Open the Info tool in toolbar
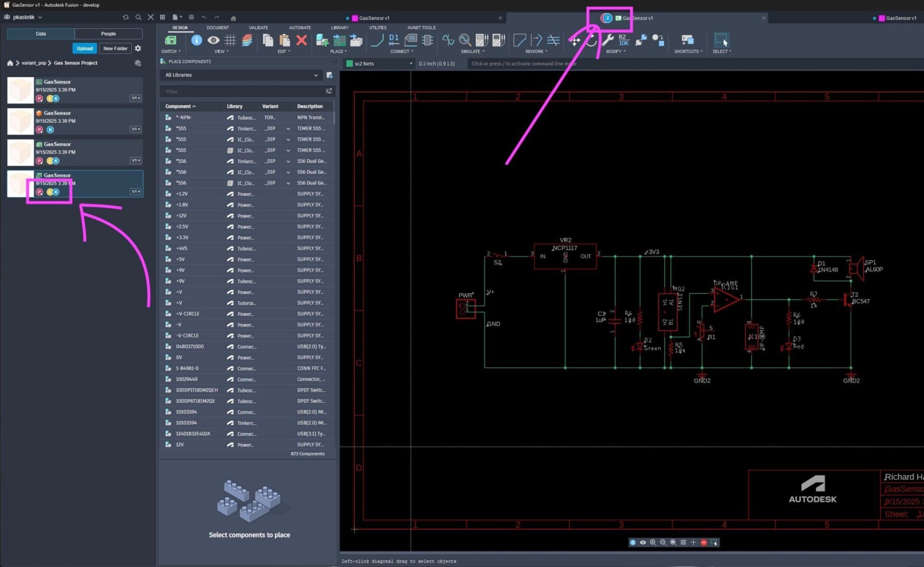This screenshot has height=567, width=924. (196, 40)
